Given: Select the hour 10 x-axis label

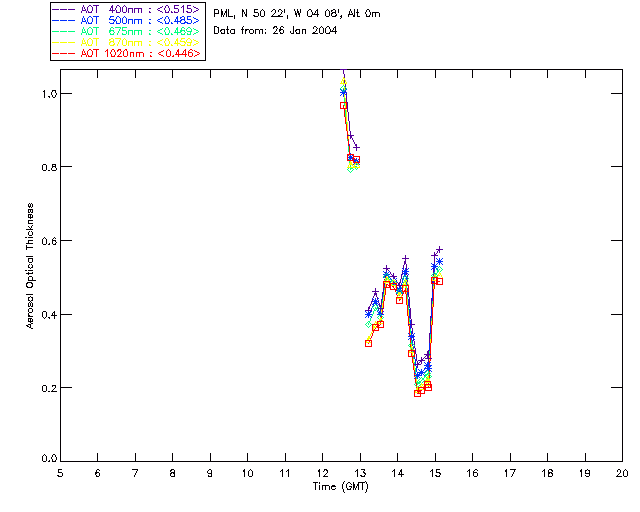Looking at the screenshot, I should [248, 473].
